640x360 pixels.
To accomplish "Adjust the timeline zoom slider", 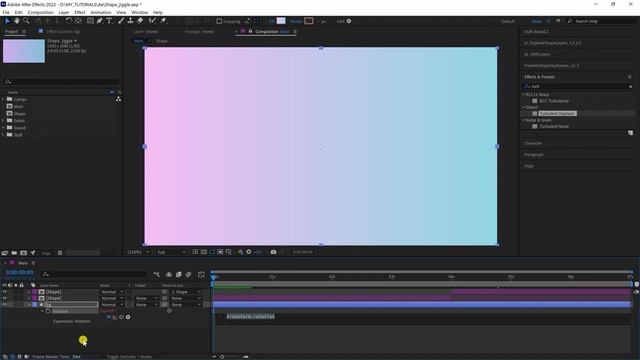I will point(222,357).
